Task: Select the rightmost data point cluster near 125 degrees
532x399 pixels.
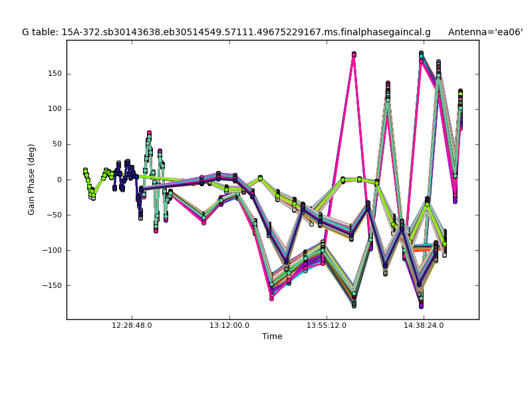Action: coord(460,92)
